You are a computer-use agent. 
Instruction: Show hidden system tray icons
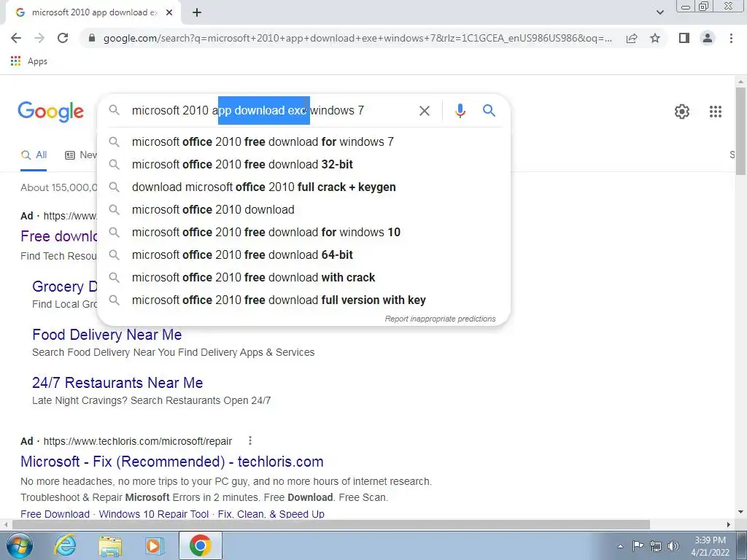tap(620, 546)
